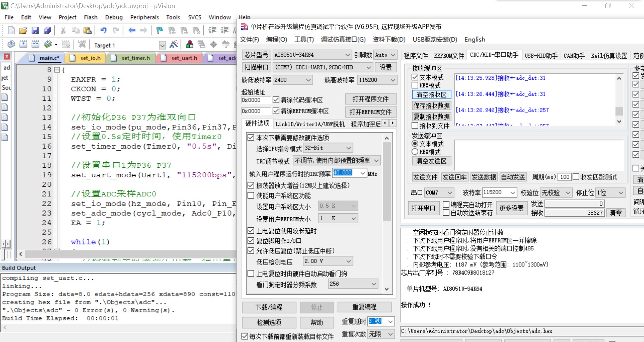Open the Flash menu in µVision
This screenshot has height=342, width=644.
click(91, 17)
